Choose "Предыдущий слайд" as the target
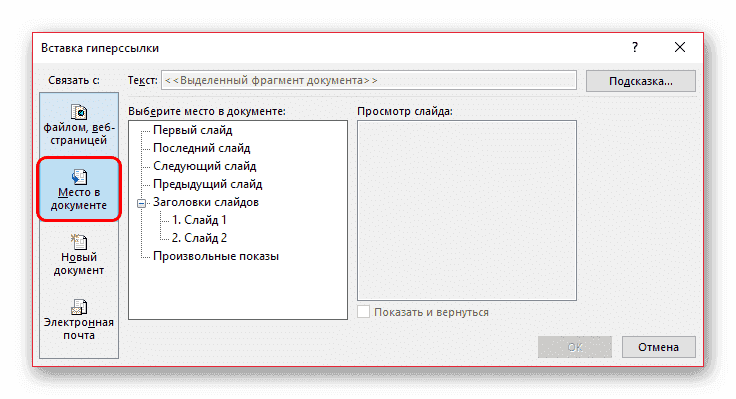736x399 pixels. [207, 184]
